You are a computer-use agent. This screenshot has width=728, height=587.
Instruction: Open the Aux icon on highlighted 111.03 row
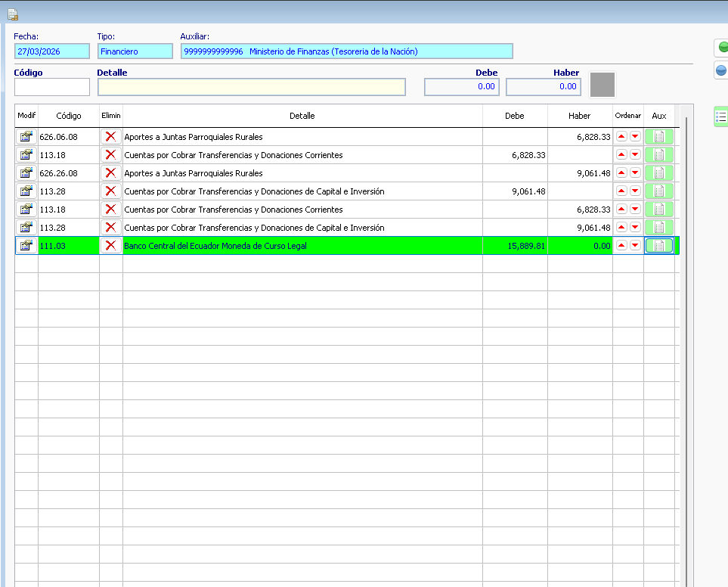click(x=658, y=245)
